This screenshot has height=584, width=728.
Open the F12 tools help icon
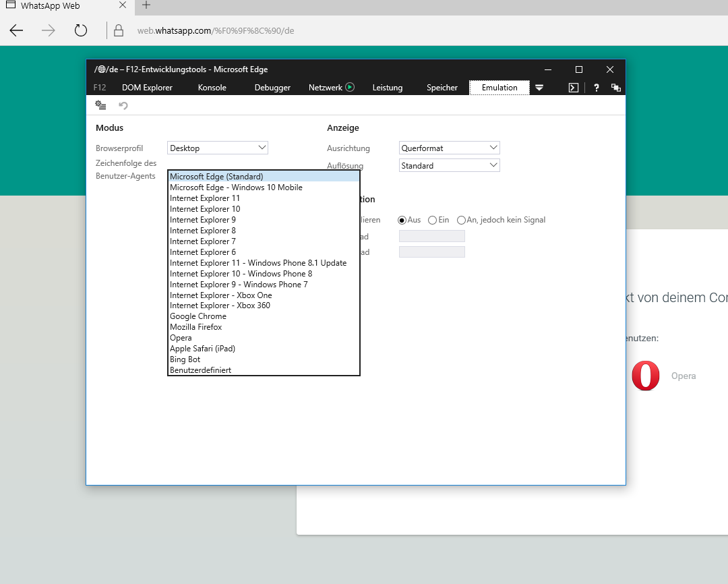coord(596,88)
